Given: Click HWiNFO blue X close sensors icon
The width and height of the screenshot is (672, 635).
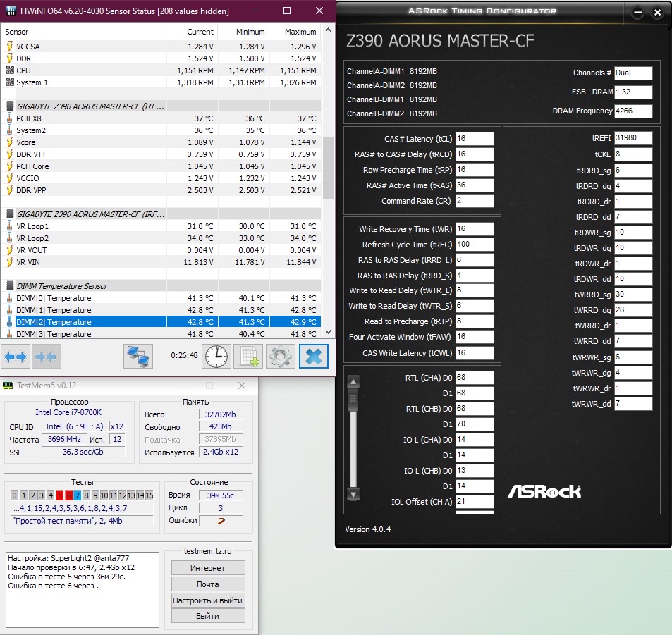Looking at the screenshot, I should click(x=314, y=356).
